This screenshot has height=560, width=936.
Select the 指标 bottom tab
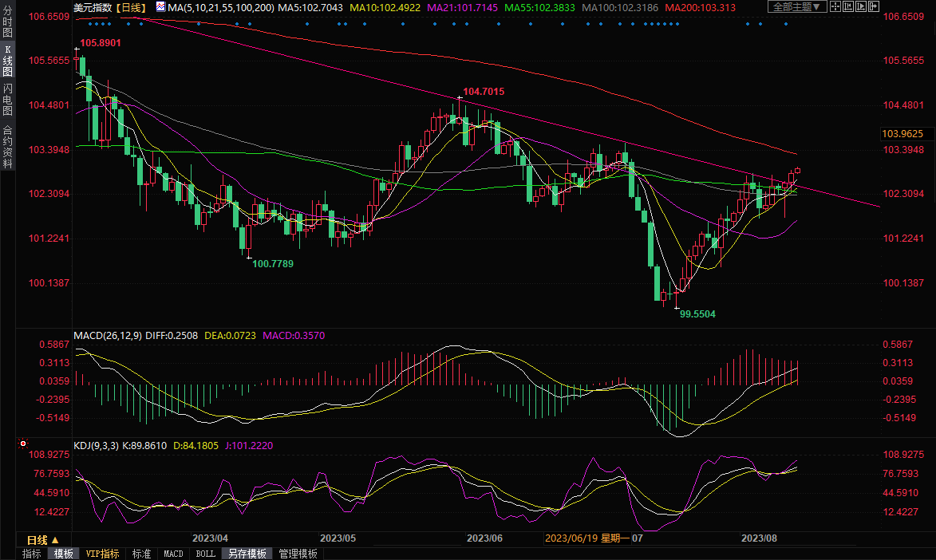coord(32,554)
